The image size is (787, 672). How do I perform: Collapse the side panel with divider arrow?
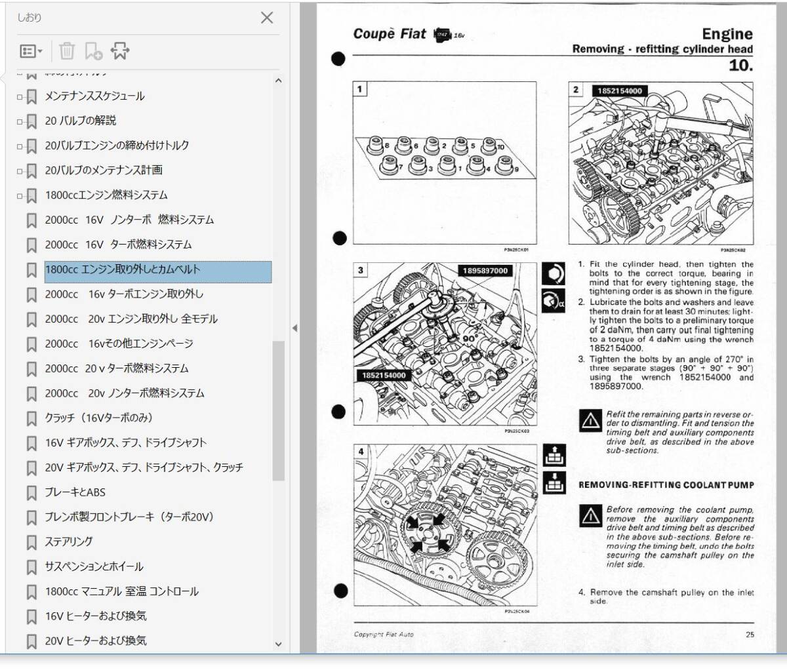coord(294,328)
